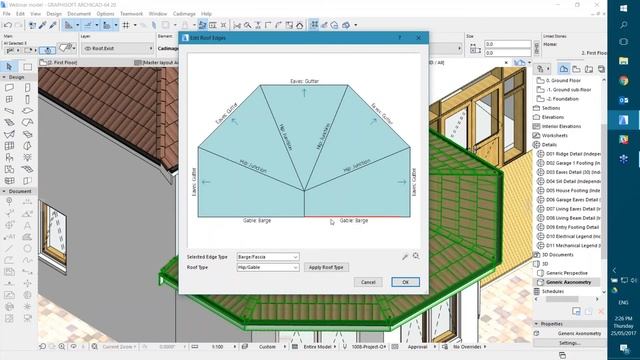Image resolution: width=640 pixels, height=360 pixels.
Task: Select Generic Perspective view
Action: point(567,273)
